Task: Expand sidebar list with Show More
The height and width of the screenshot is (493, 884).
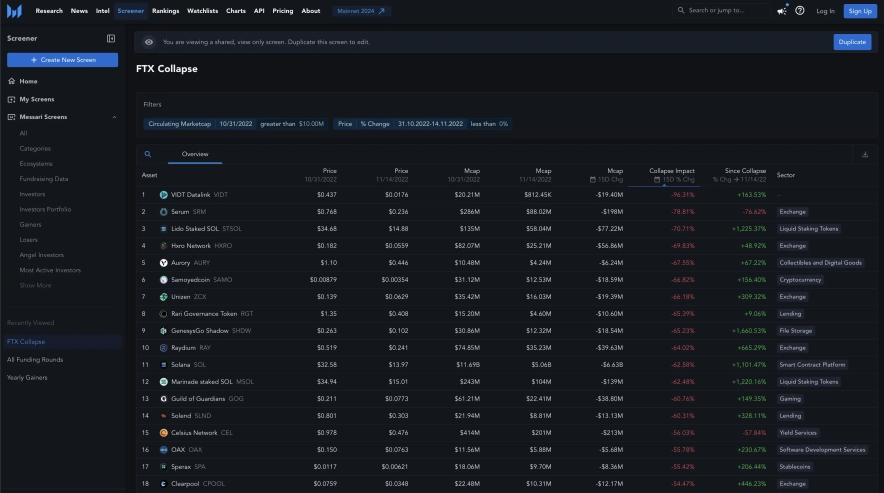Action: (35, 285)
